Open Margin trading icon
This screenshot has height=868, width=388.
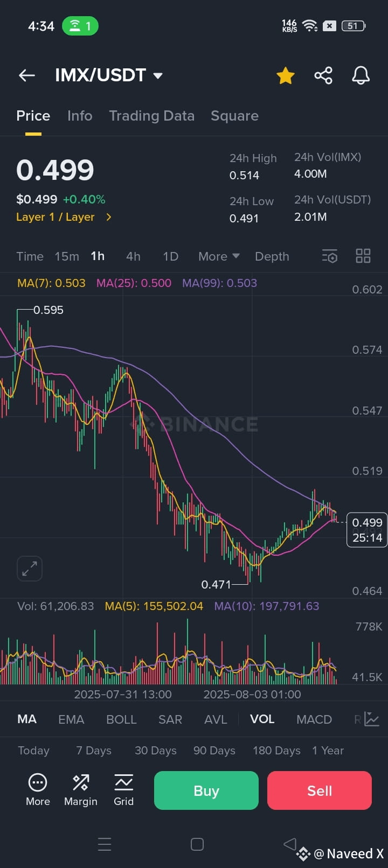coord(81,790)
